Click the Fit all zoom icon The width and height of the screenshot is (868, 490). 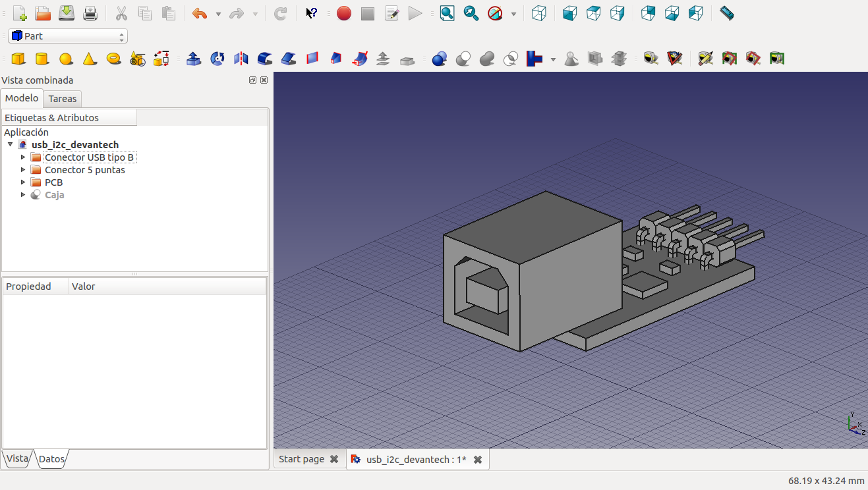click(448, 13)
